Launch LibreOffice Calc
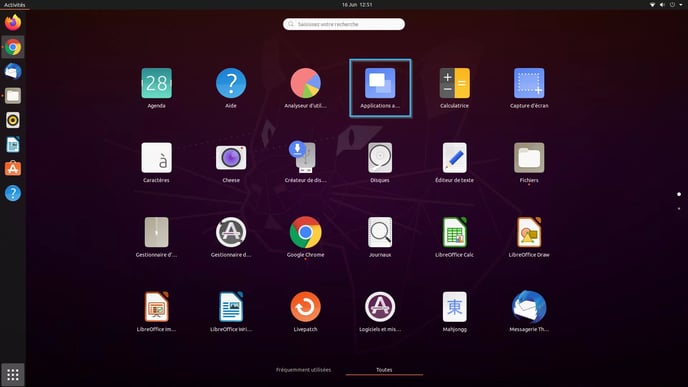This screenshot has height=387, width=688. tap(455, 233)
